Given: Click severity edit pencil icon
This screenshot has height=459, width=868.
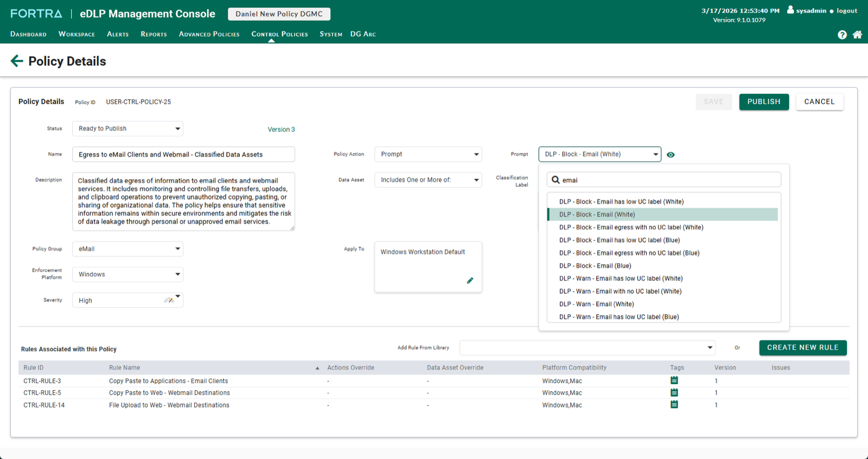Looking at the screenshot, I should 169,300.
